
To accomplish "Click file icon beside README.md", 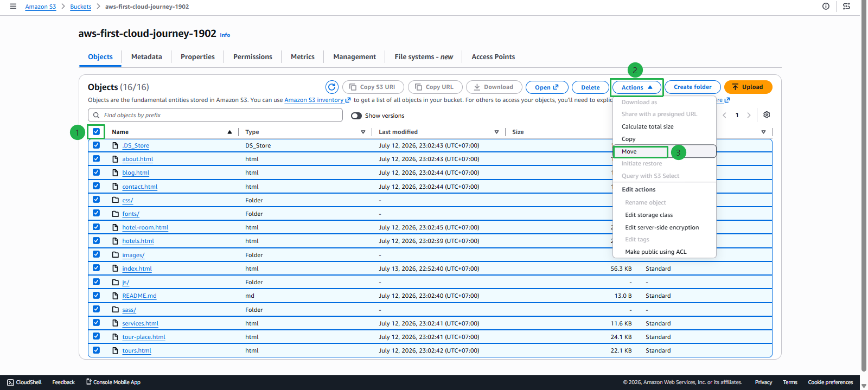I will (115, 296).
